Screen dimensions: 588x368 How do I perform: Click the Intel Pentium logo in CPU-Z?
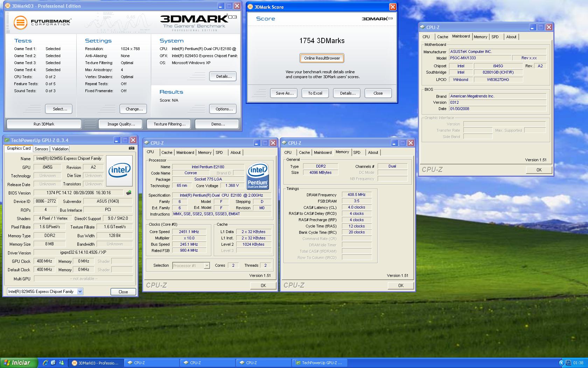(258, 176)
